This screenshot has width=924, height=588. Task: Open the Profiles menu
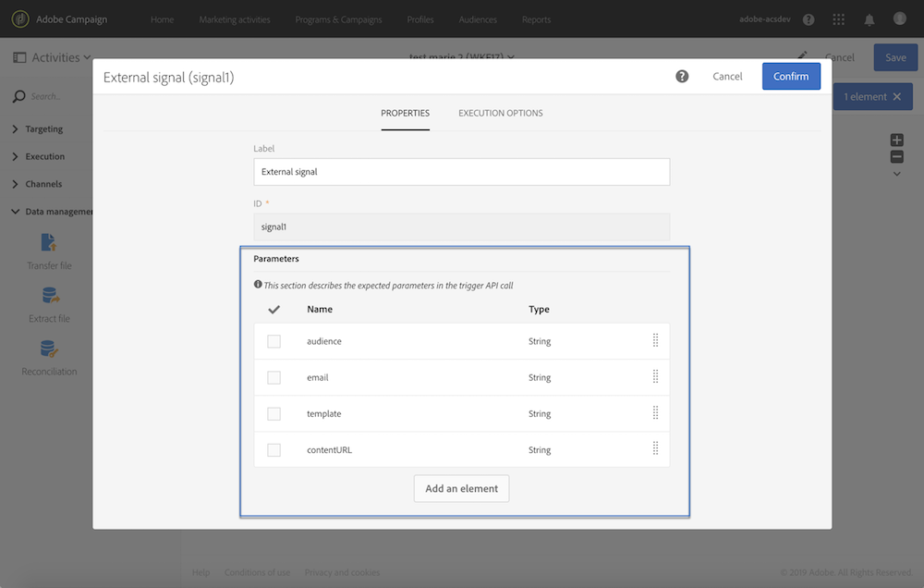point(420,19)
